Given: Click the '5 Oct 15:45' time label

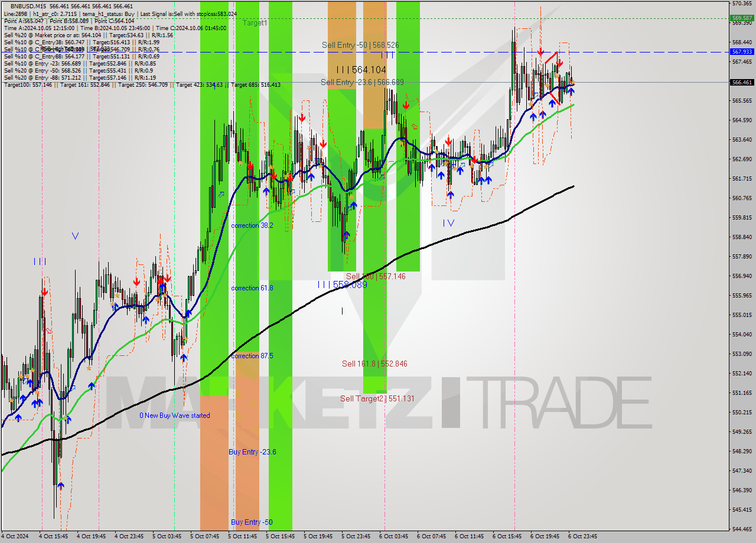Looking at the screenshot, I should tap(280, 537).
